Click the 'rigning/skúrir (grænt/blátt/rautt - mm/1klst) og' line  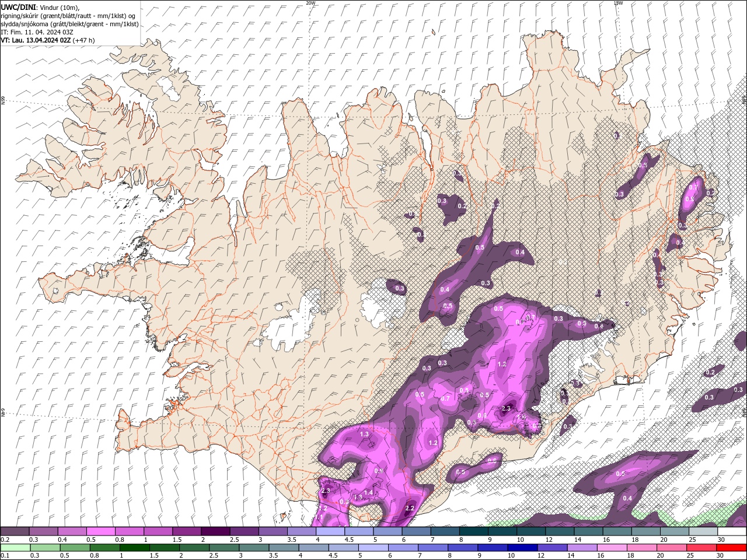[x=68, y=16]
